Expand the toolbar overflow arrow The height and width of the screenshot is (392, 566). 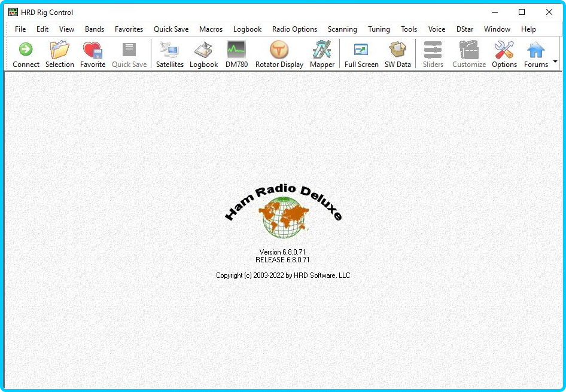[x=555, y=62]
